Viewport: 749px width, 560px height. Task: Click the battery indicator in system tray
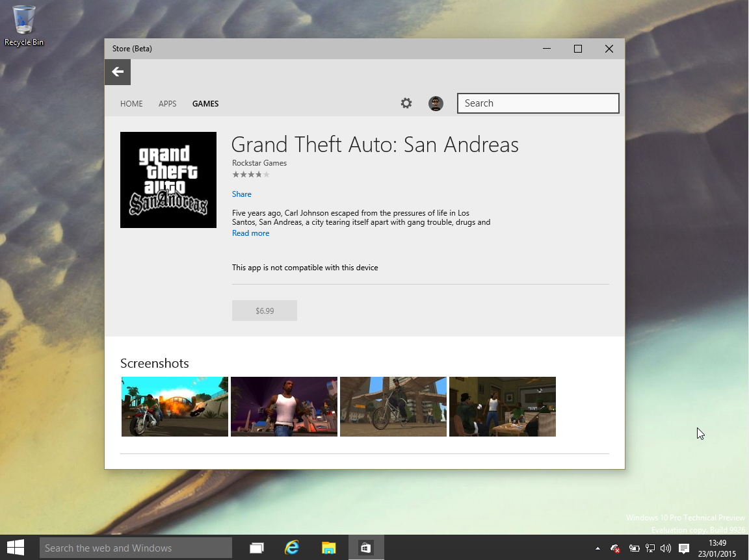tap(635, 548)
